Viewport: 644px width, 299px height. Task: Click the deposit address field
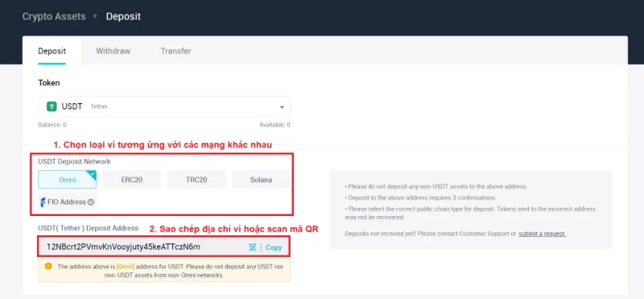(164, 247)
